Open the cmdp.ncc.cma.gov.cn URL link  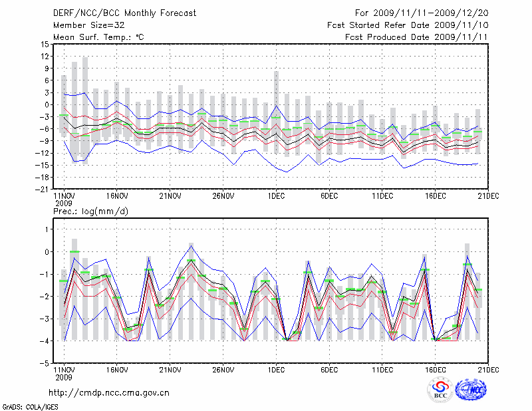pos(109,392)
